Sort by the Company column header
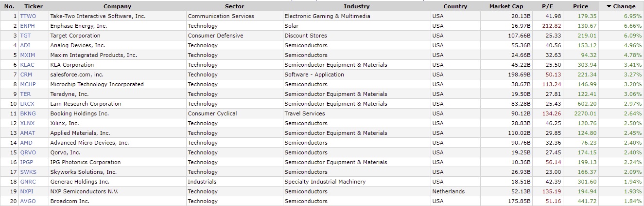 point(117,6)
